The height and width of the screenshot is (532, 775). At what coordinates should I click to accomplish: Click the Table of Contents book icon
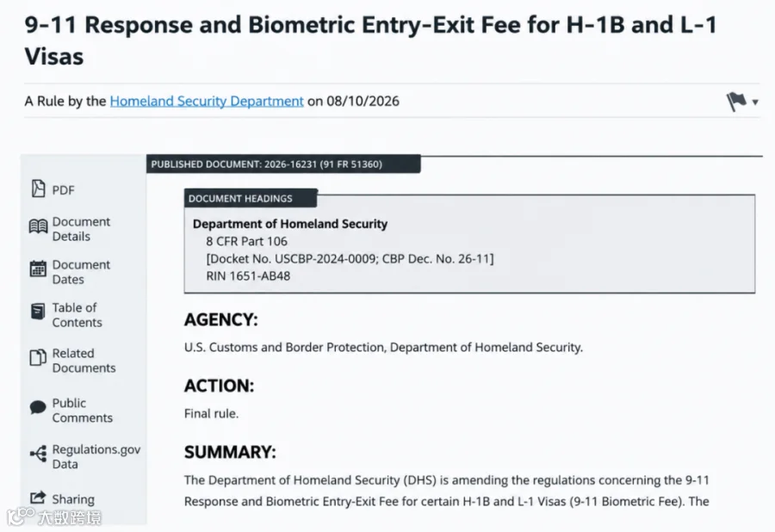tap(38, 312)
